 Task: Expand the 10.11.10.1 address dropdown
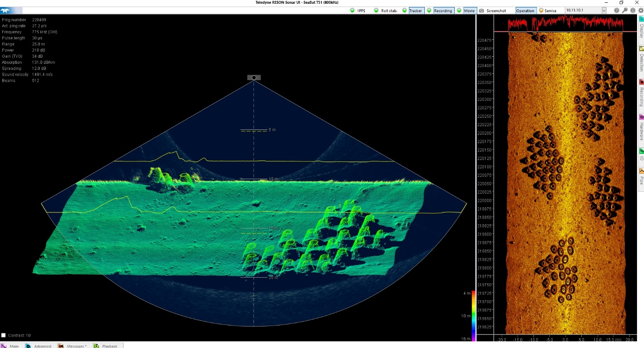pyautogui.click(x=604, y=10)
